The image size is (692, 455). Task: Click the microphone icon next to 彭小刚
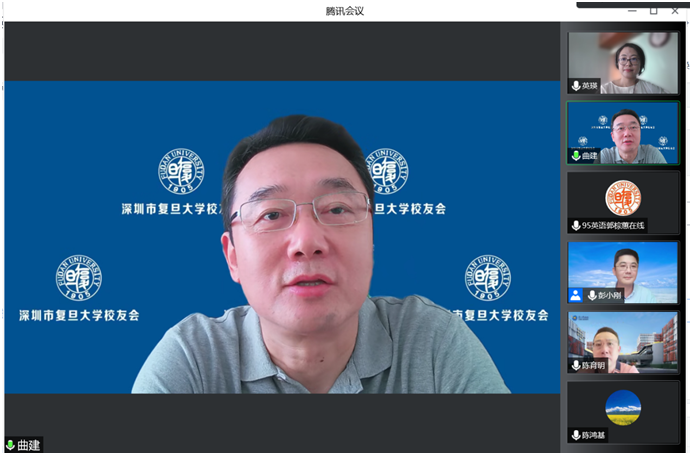click(592, 295)
